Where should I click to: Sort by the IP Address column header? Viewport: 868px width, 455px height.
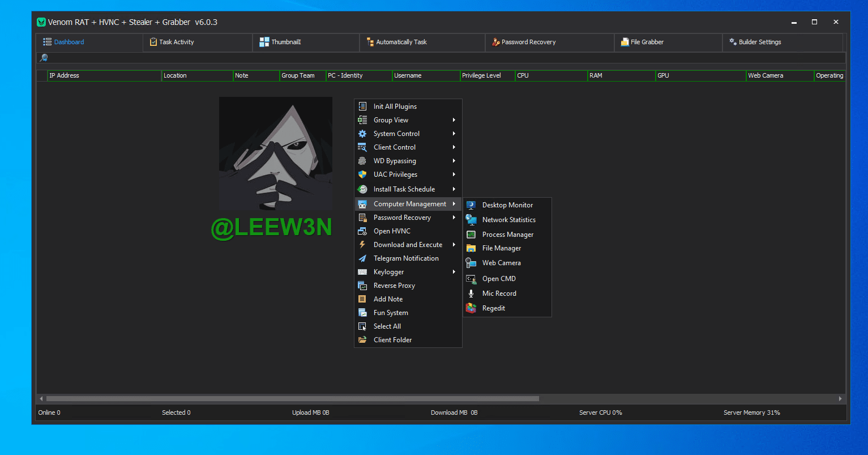65,75
